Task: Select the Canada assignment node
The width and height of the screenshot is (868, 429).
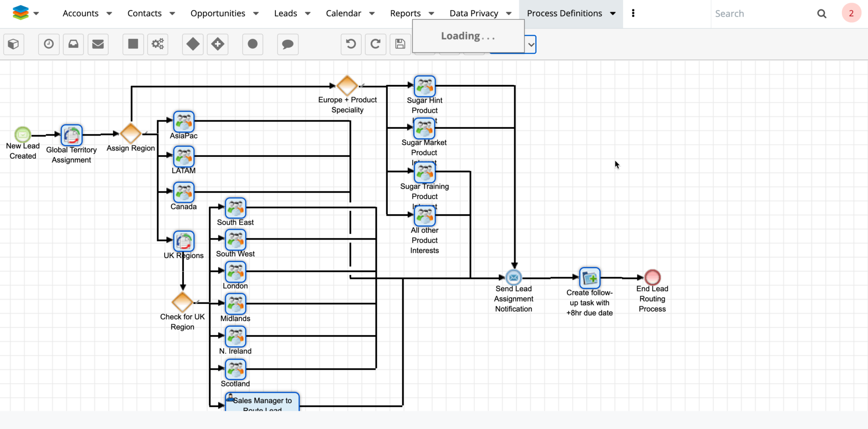Action: [x=184, y=192]
